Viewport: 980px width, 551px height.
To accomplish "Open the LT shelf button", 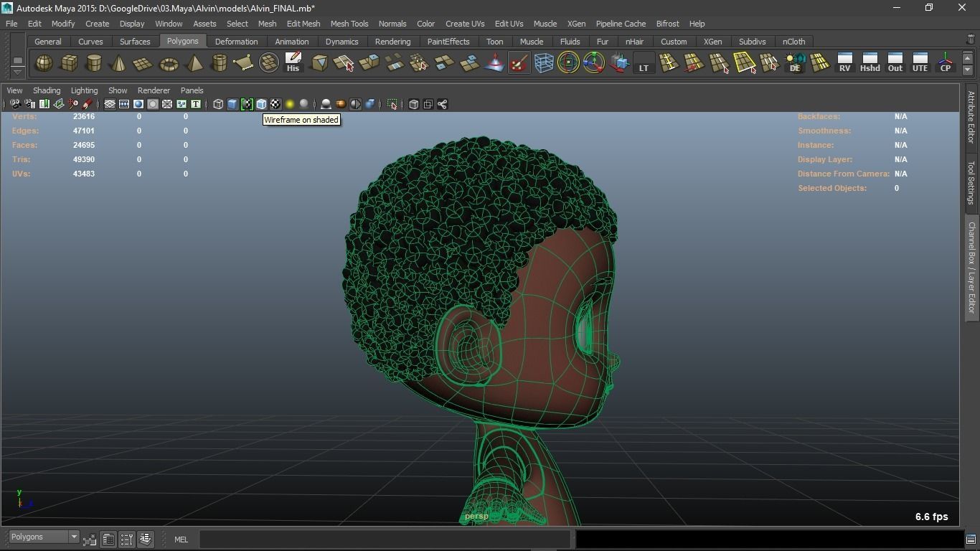I will pos(644,63).
